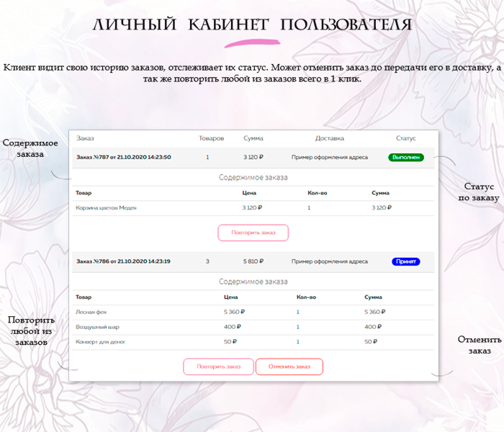This screenshot has width=504, height=432.
Task: Click the green Выполнен status badge
Action: [x=406, y=157]
